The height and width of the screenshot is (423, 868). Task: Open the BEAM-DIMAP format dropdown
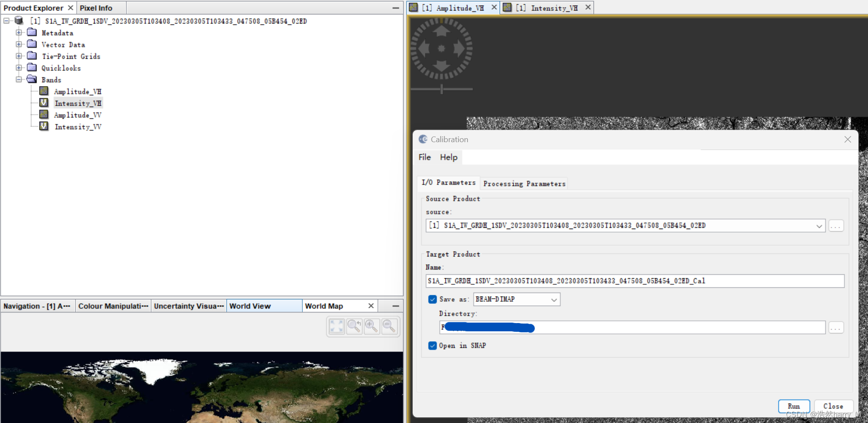(x=554, y=300)
